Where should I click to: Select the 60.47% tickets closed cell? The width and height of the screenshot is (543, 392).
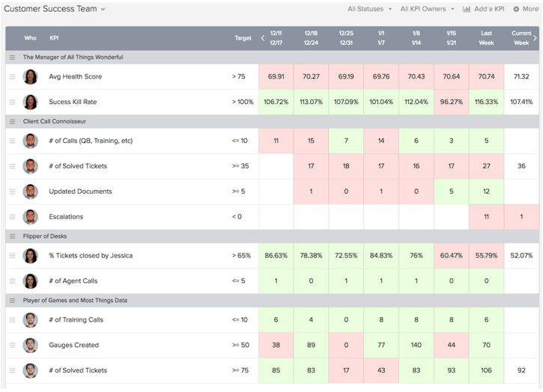point(451,256)
